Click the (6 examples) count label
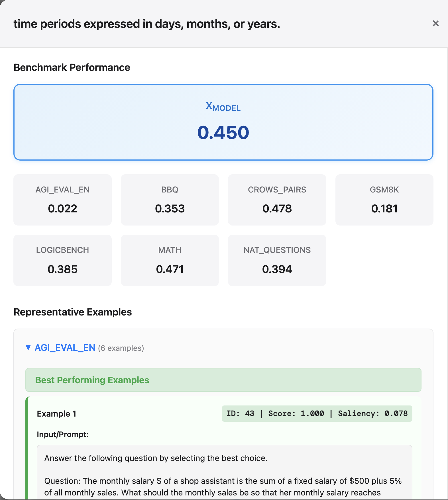This screenshot has width=448, height=500. 121,348
